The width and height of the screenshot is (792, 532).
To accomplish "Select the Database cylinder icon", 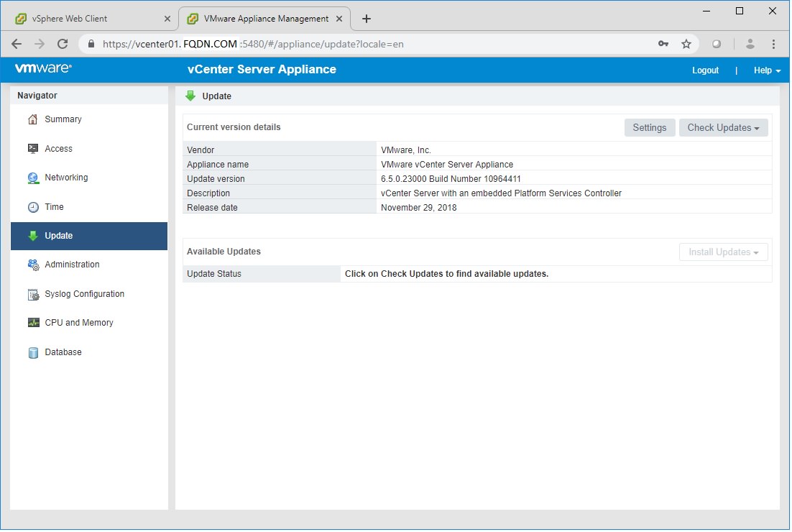I will point(33,353).
